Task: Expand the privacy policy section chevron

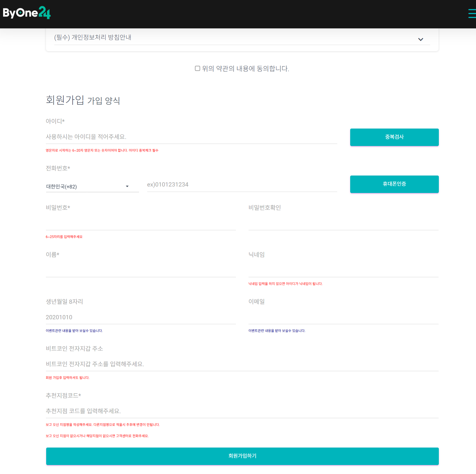Action: [x=421, y=39]
